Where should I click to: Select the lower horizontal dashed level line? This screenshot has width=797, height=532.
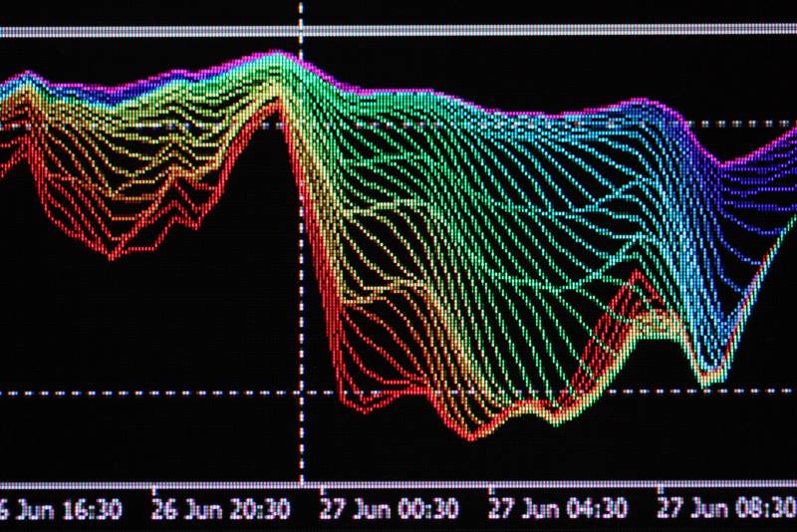149,393
